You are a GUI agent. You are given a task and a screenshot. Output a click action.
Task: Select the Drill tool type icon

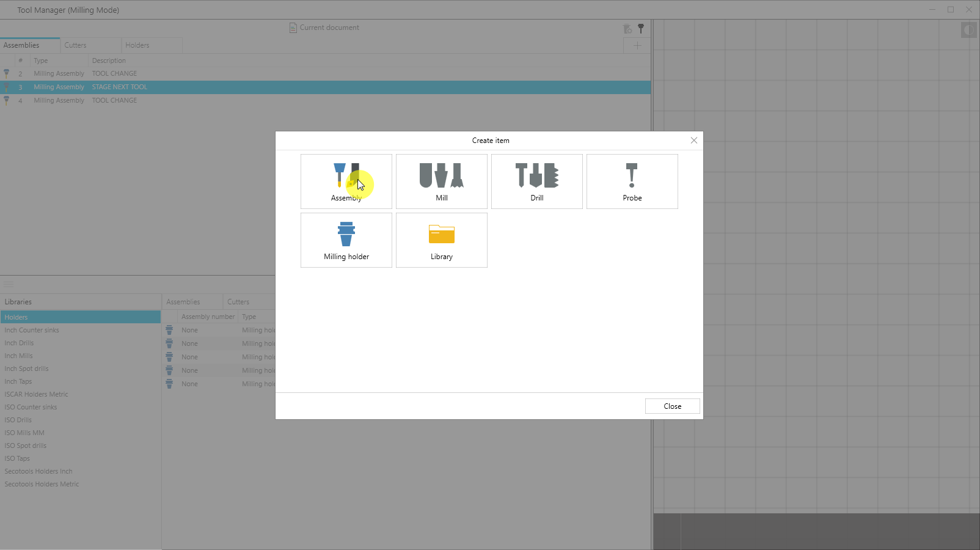point(536,181)
